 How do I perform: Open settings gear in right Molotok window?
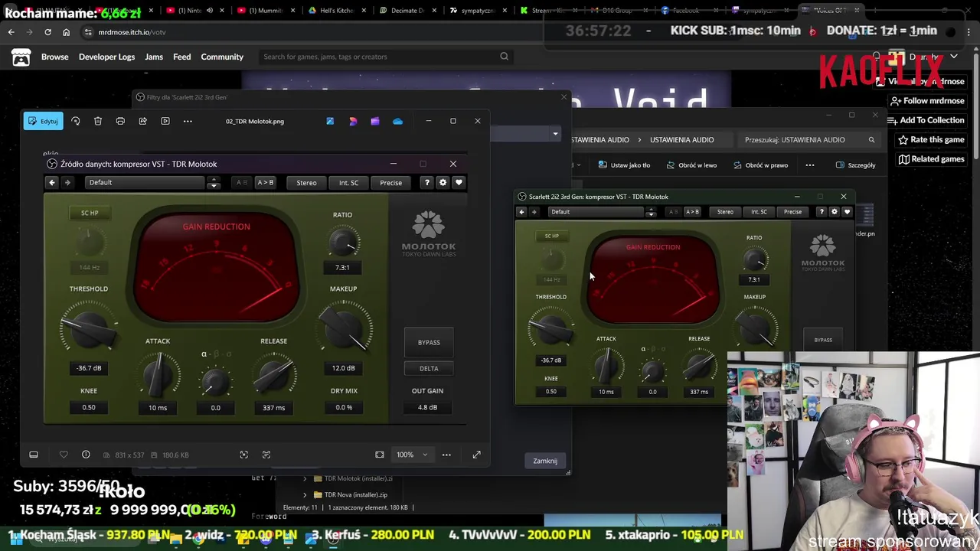click(x=835, y=212)
